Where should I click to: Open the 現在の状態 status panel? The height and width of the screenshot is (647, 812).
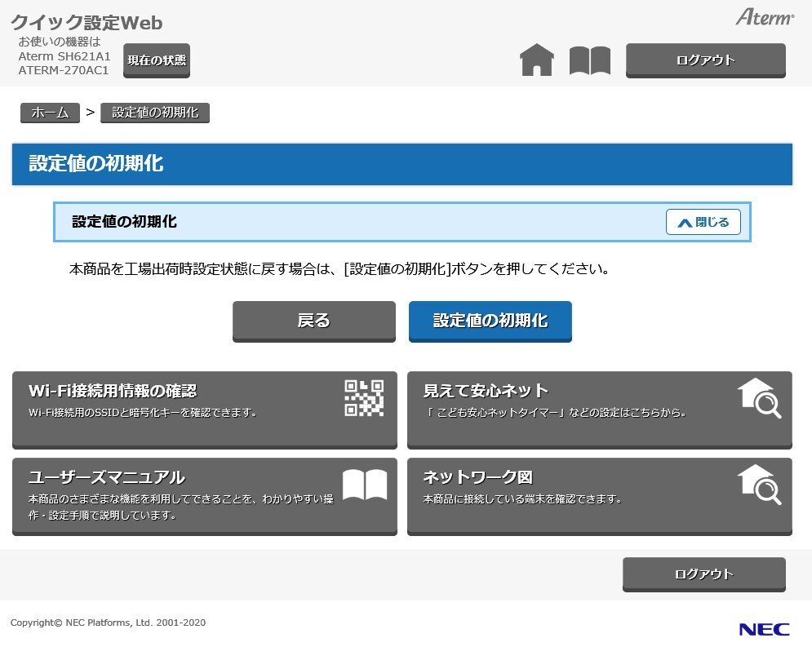pyautogui.click(x=157, y=60)
